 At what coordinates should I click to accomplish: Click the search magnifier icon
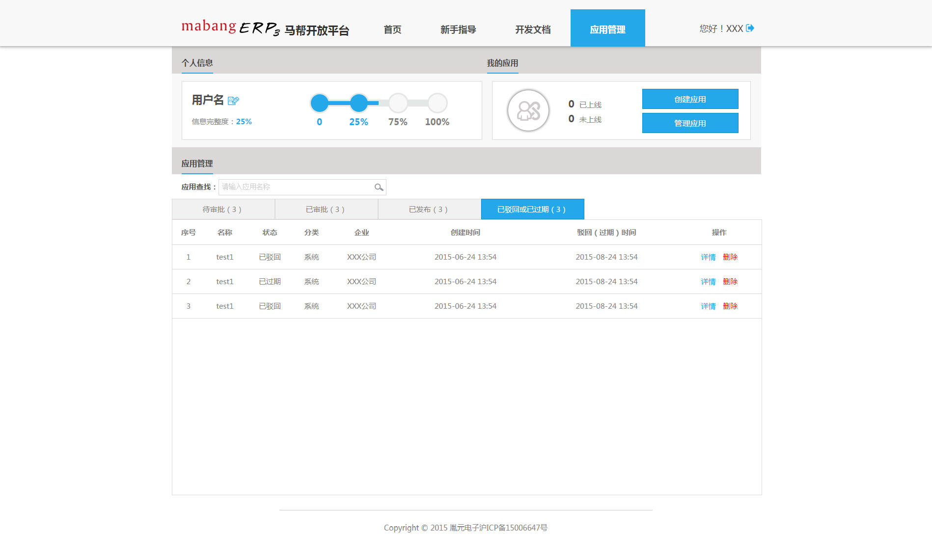pos(379,187)
